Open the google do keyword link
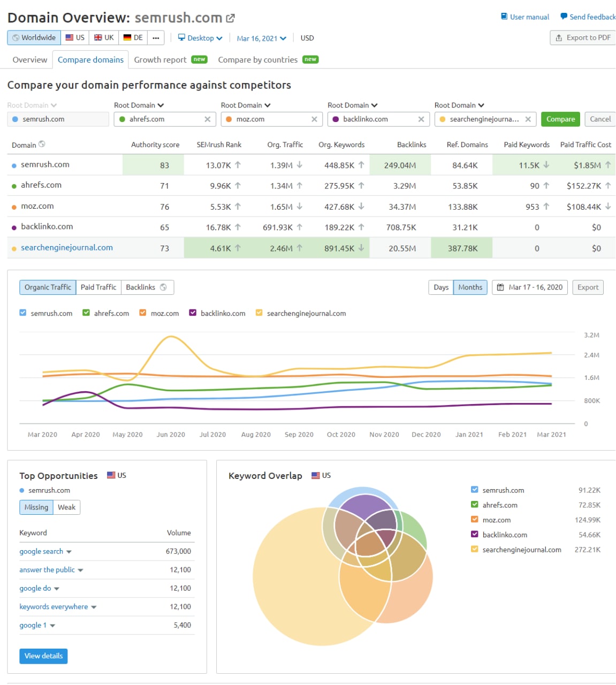Screen dimensions: 616x685 pos(35,588)
